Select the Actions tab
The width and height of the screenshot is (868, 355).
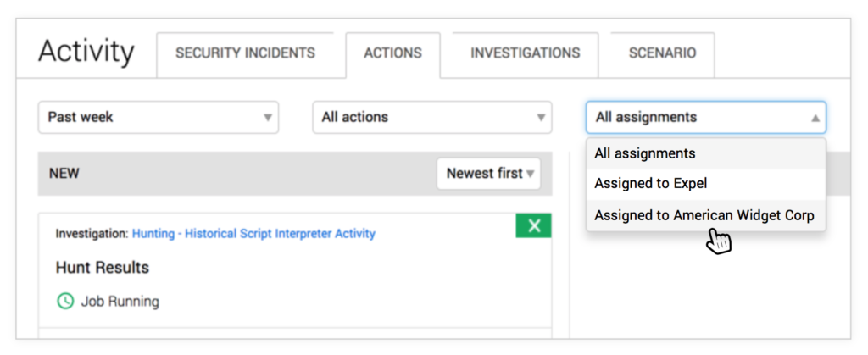(393, 53)
